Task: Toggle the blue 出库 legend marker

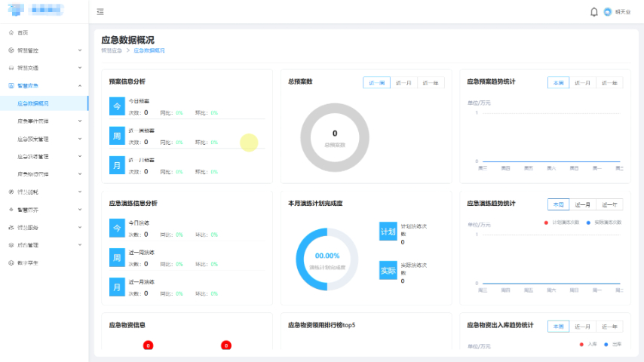Action: pyautogui.click(x=606, y=345)
